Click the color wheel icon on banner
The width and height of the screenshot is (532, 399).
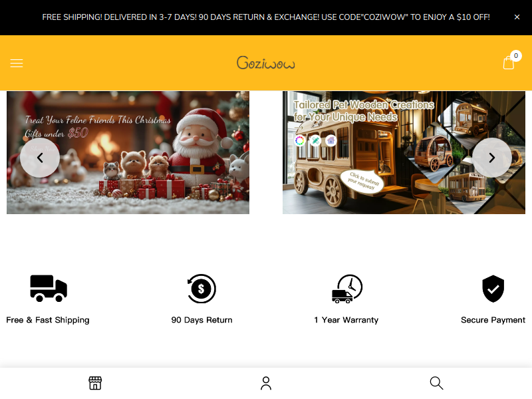[300, 140]
